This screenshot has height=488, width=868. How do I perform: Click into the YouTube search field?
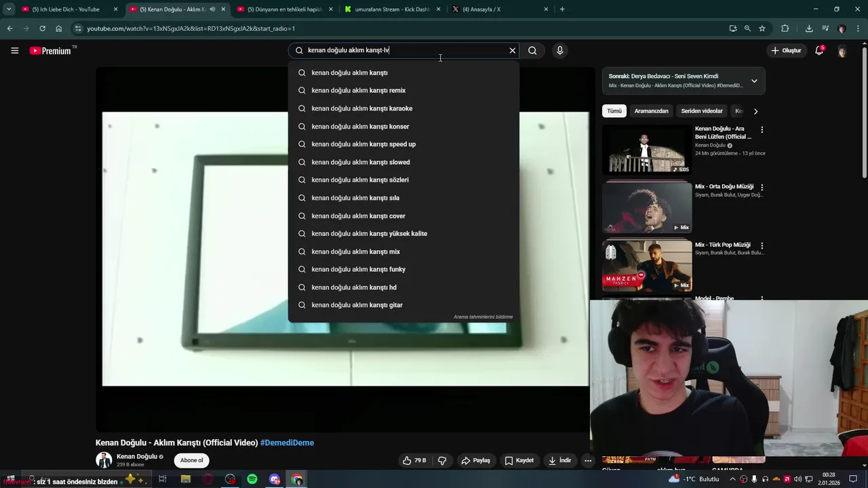(x=403, y=50)
